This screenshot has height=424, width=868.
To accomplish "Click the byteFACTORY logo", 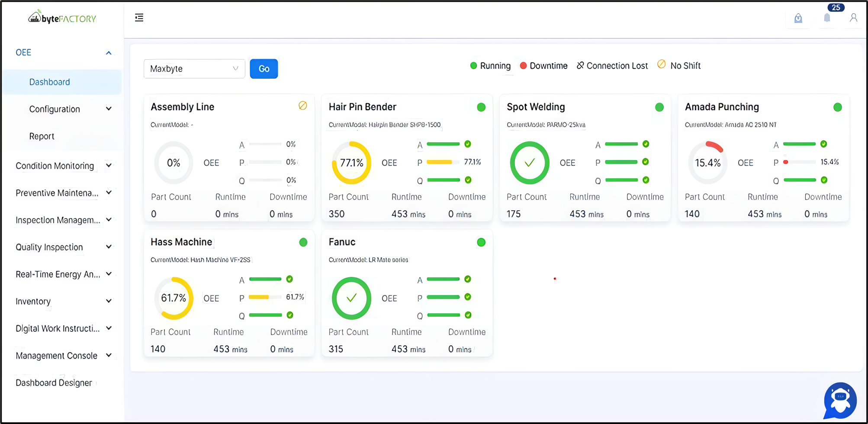I will (62, 18).
